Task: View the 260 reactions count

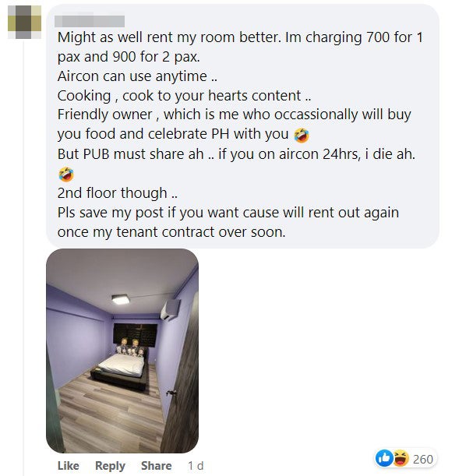Action: point(423,459)
